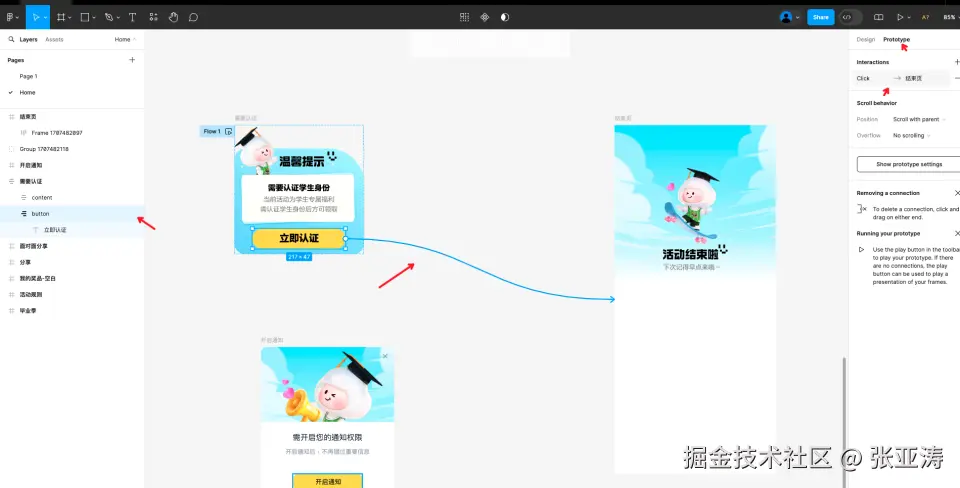Click the contrast mask icon in toolbar
Screen dimensions: 960x488
coord(504,17)
